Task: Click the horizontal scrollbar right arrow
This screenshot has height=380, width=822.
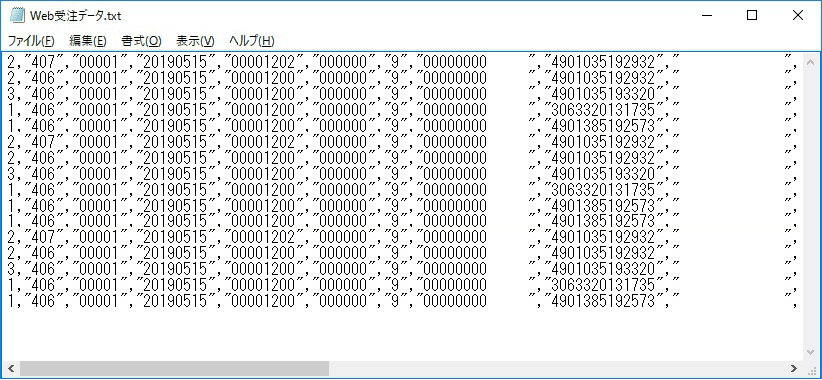Action: [794, 368]
